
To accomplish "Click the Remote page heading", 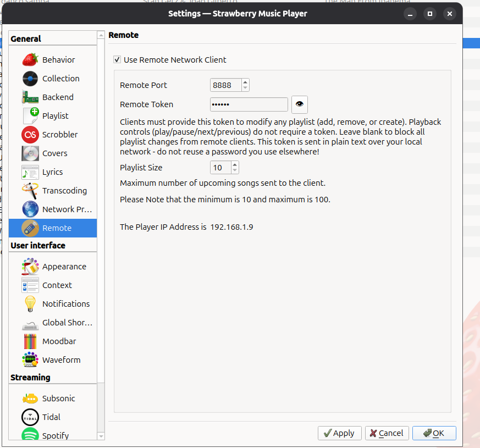I will (123, 35).
